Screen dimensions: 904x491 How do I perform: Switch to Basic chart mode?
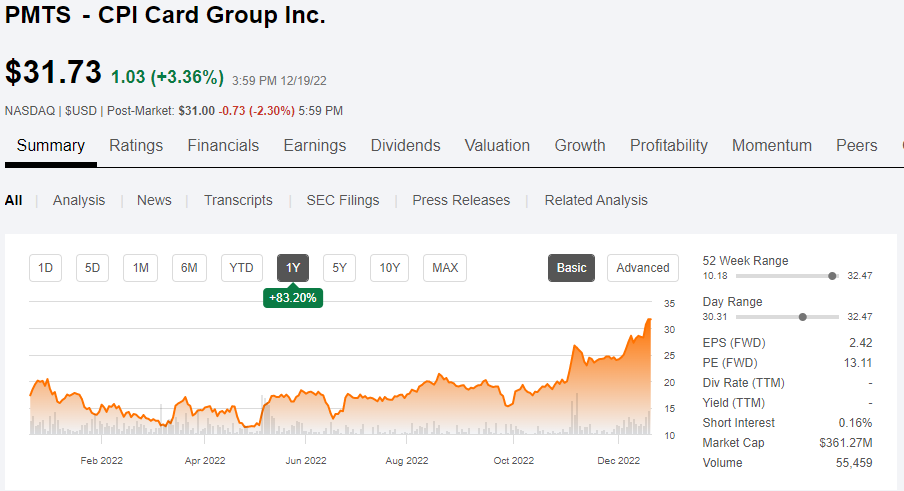[x=571, y=268]
